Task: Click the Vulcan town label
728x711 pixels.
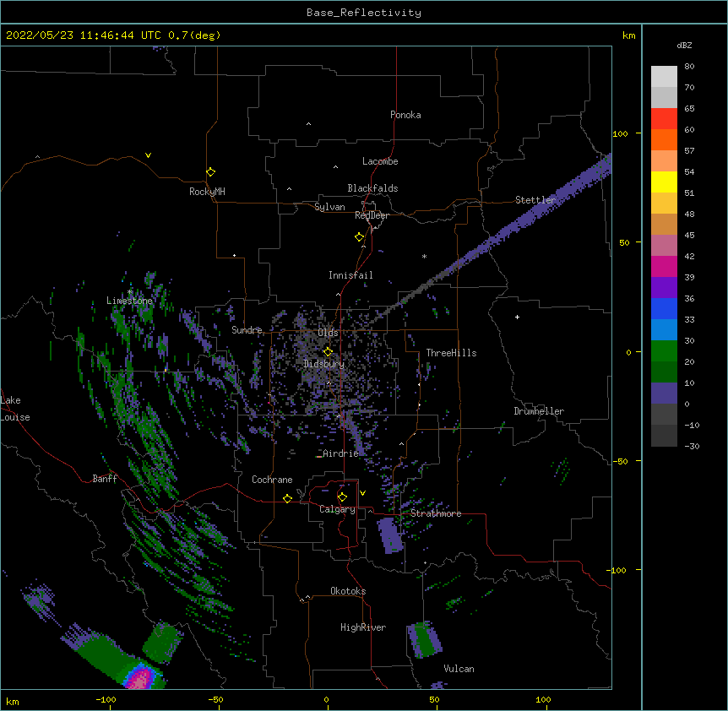Action: 459,669
